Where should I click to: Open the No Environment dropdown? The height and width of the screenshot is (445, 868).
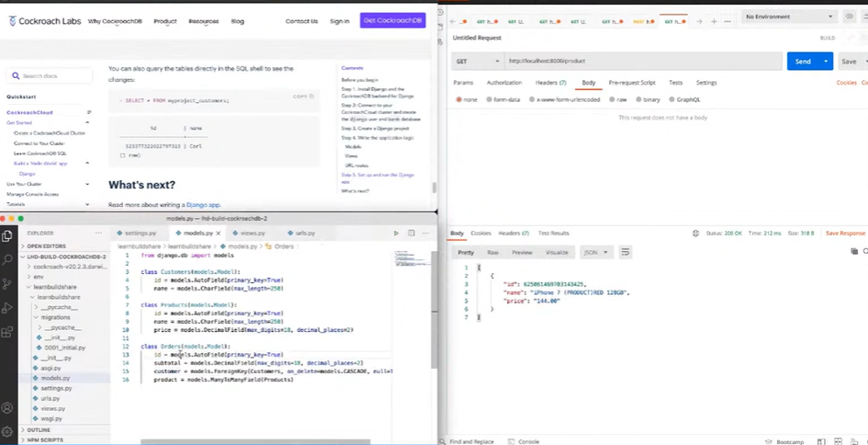click(x=789, y=17)
